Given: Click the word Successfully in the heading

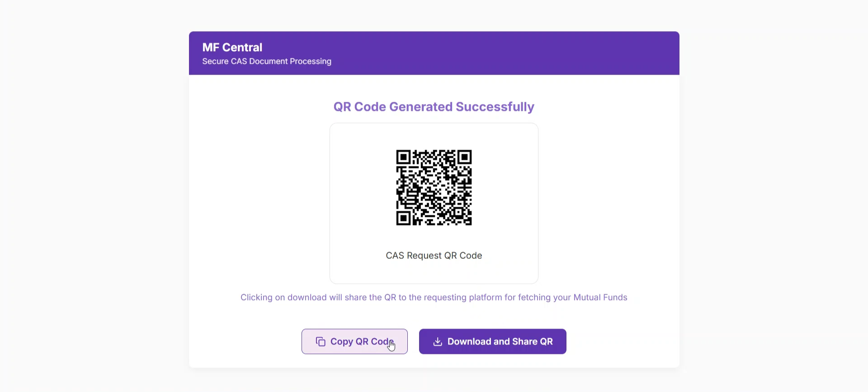Looking at the screenshot, I should (x=495, y=107).
